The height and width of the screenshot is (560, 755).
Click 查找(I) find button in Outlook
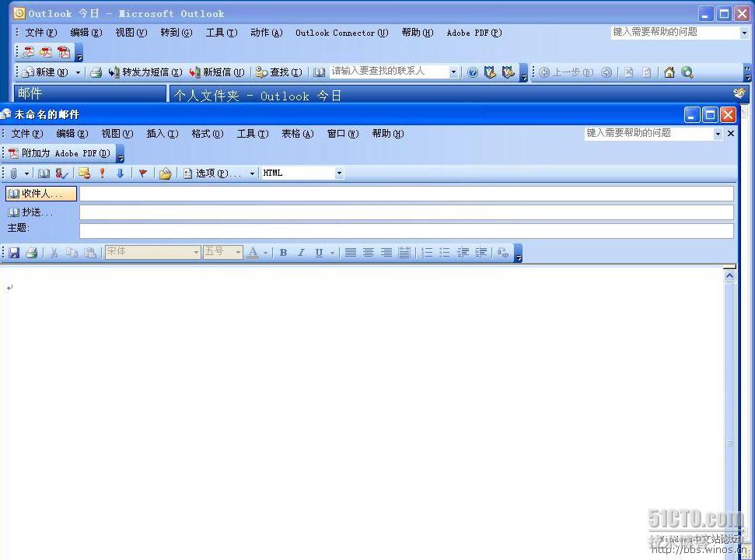(x=279, y=72)
